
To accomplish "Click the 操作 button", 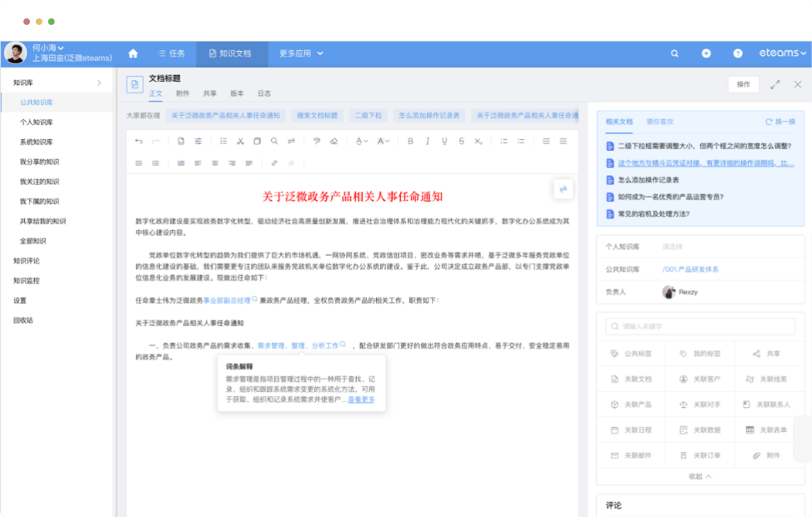I will (744, 84).
